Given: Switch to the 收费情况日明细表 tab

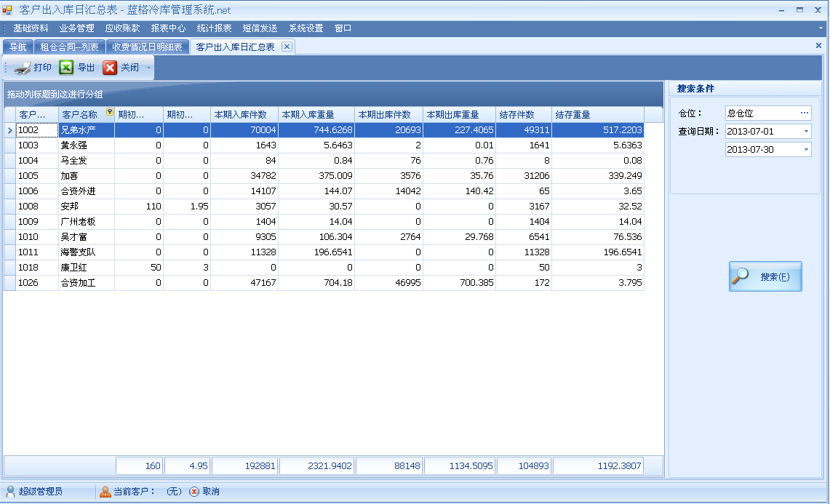Looking at the screenshot, I should tap(147, 47).
